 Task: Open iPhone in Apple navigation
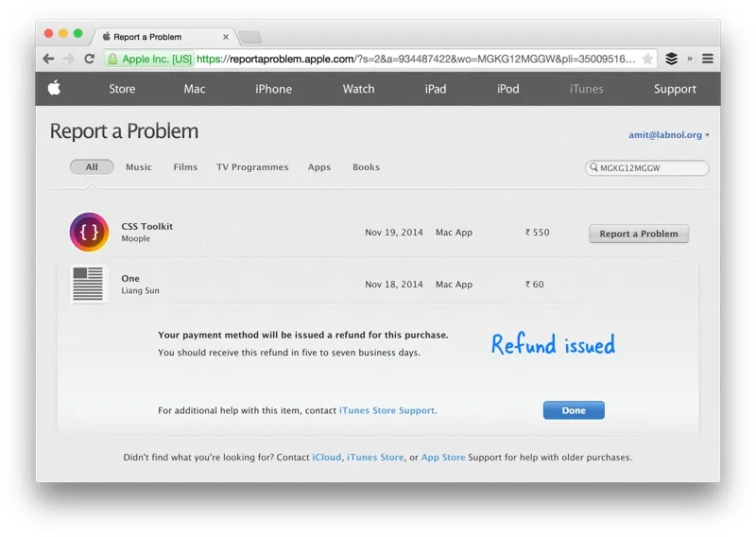273,89
